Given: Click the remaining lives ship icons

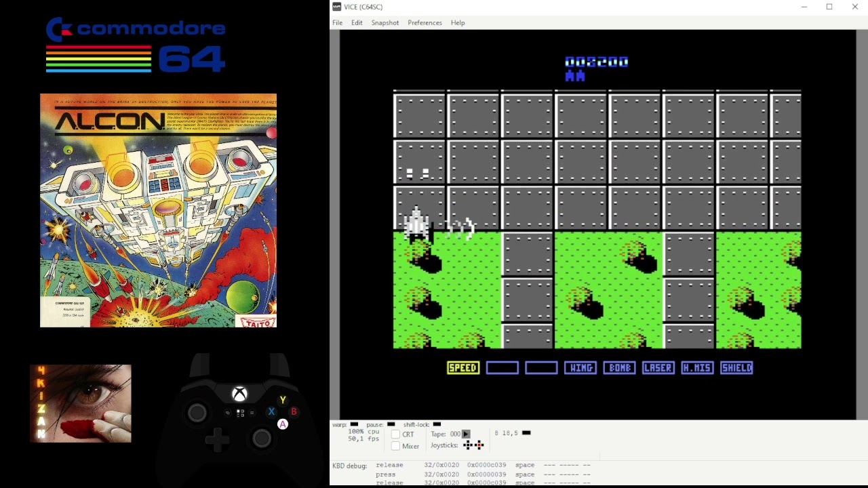Looking at the screenshot, I should pyautogui.click(x=575, y=76).
